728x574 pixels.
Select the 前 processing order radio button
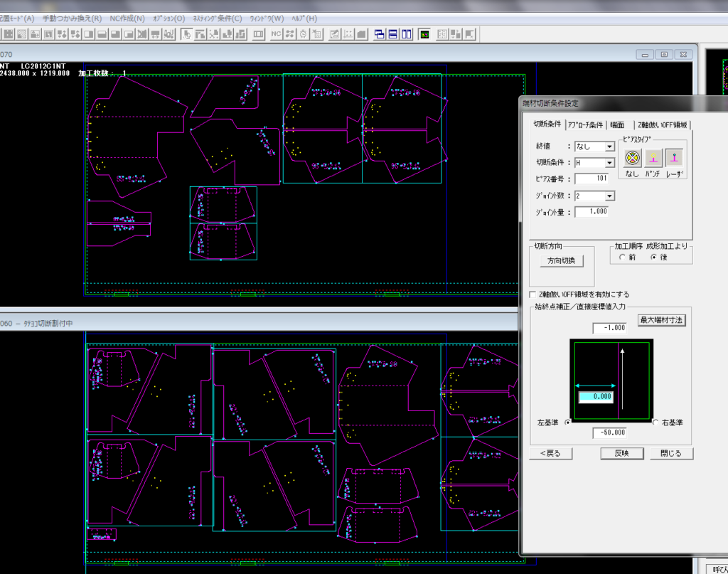click(622, 257)
